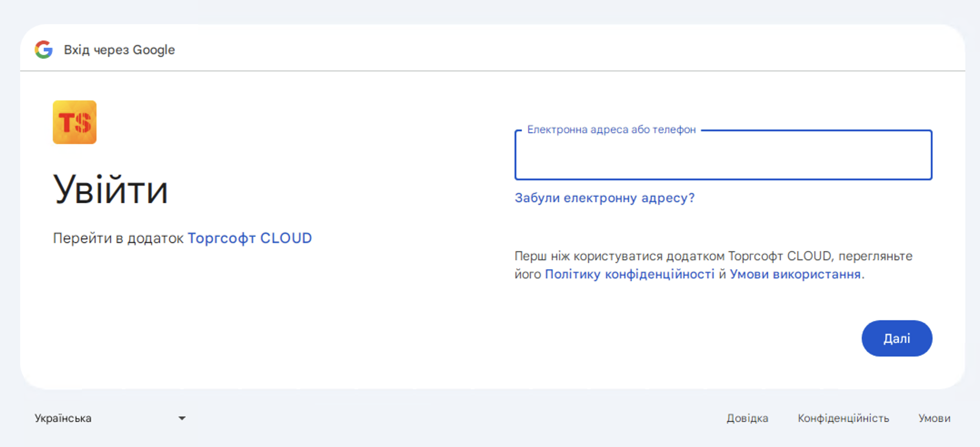This screenshot has width=980, height=447.
Task: Open the Умови використання link
Action: pos(795,274)
